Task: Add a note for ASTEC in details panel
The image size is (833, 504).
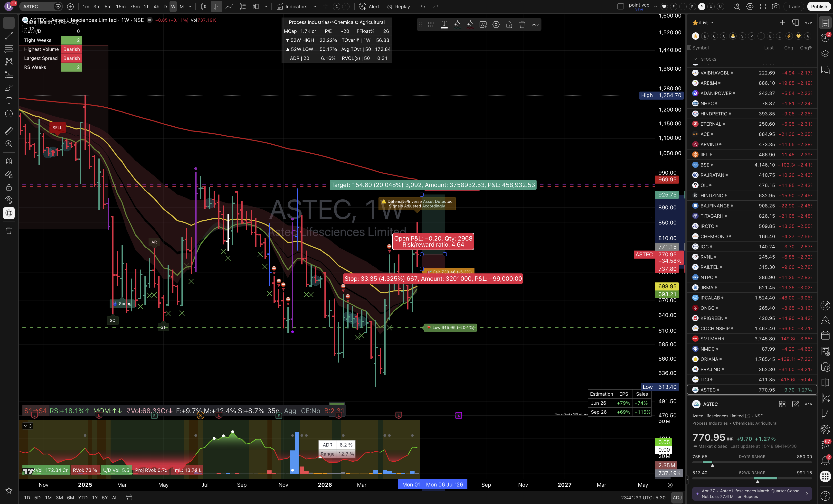Action: (795, 404)
